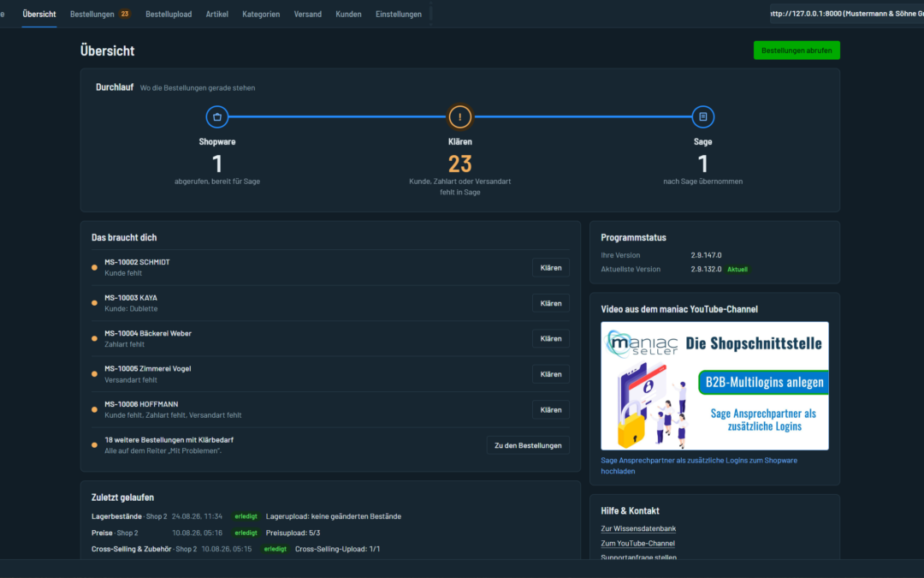Click Klären for MS-10006 HOFFMANN
Screen dimensions: 924x578
click(550, 409)
